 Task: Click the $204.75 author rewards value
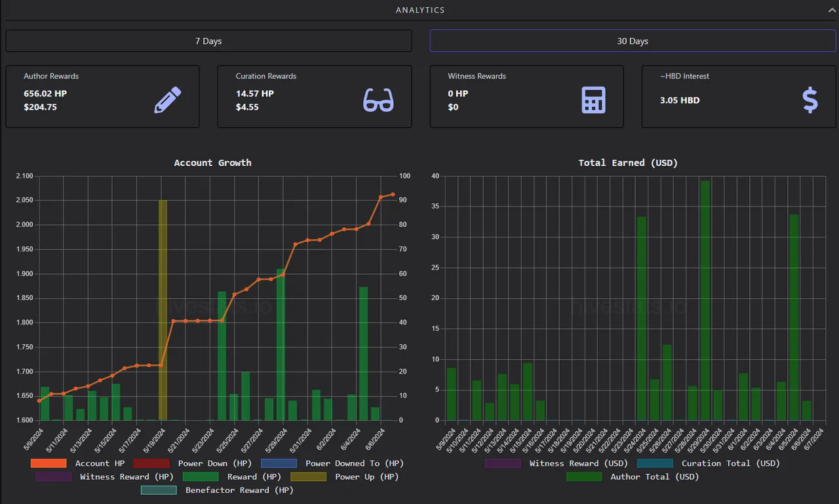point(40,107)
